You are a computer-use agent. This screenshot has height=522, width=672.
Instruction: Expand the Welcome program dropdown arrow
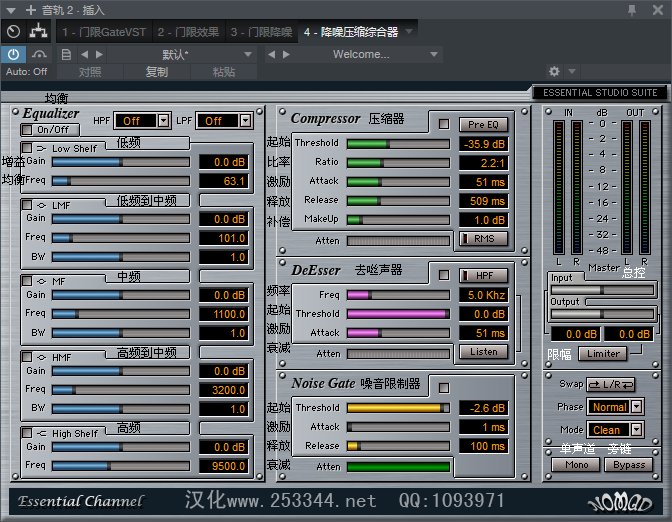pyautogui.click(x=434, y=54)
